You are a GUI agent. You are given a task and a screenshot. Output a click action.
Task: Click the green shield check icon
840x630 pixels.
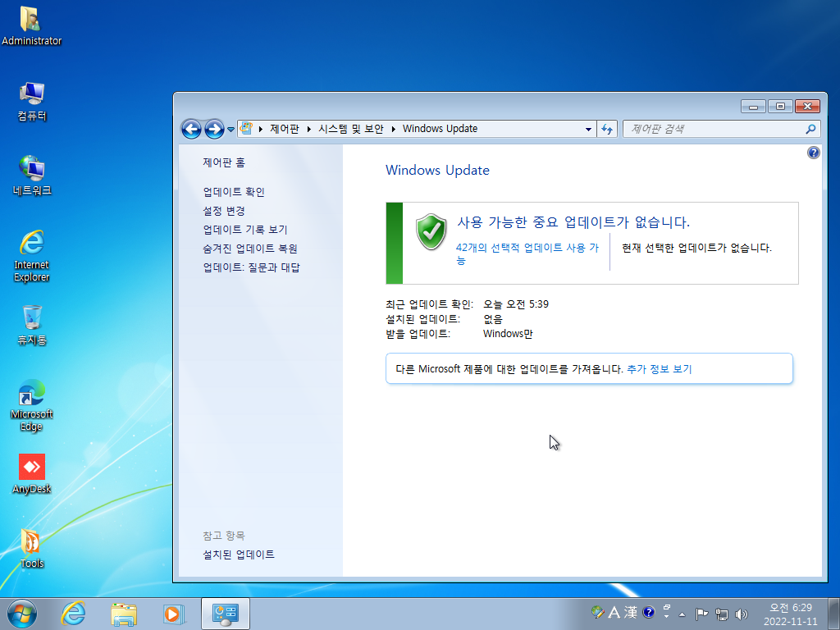click(x=431, y=232)
